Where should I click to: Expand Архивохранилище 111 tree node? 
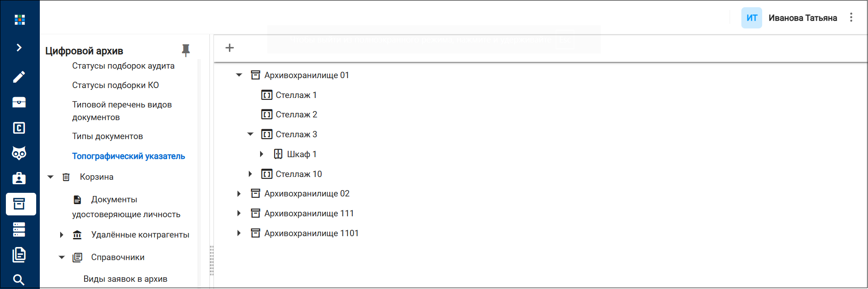pos(239,213)
